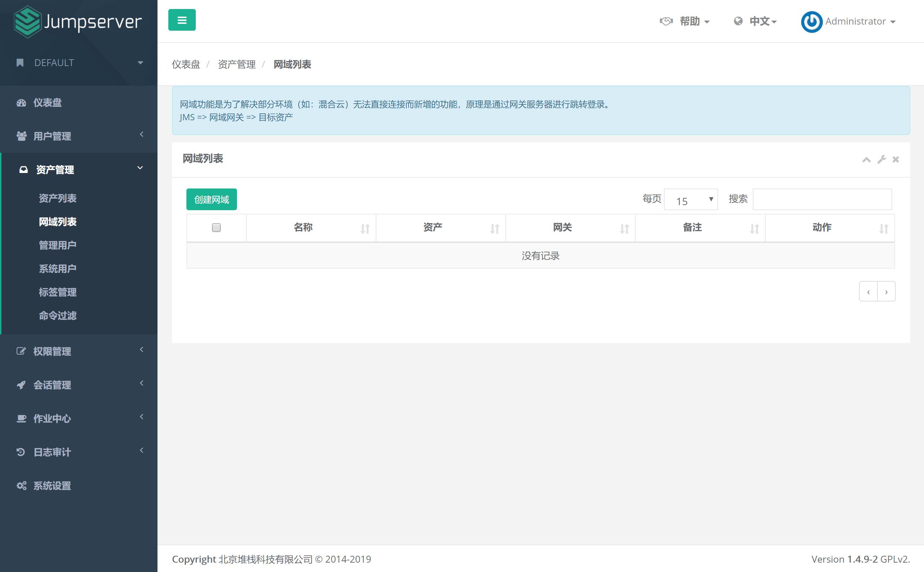The height and width of the screenshot is (572, 924).
Task: Click the handshake help icon
Action: (666, 21)
